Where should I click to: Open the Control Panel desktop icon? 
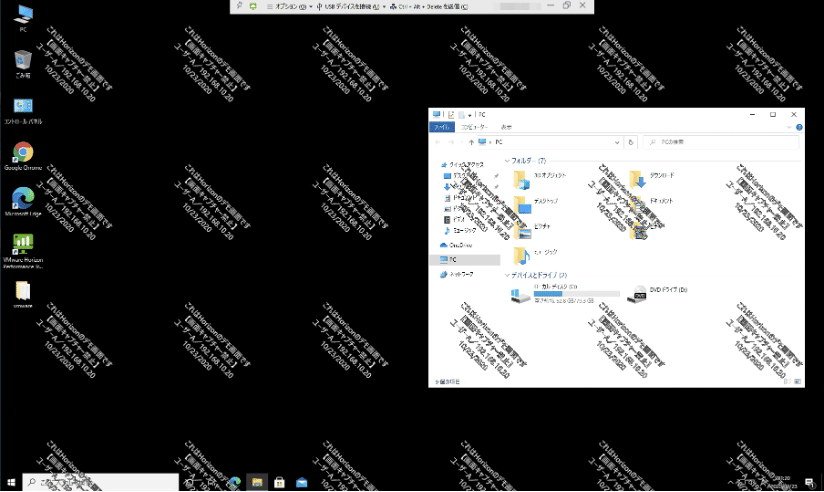point(23,110)
